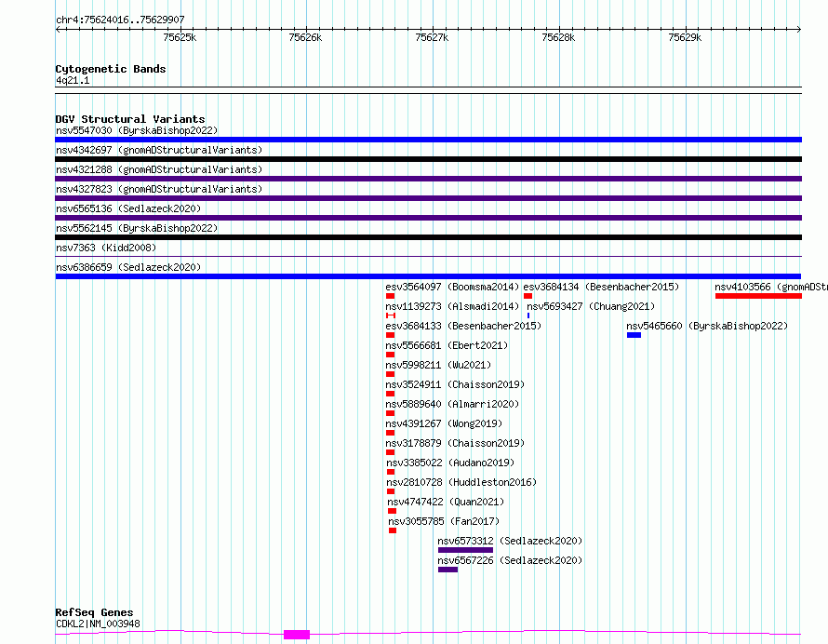
Task: Open nsv6565136 (Sedlazeck2020) label
Action: 128,208
